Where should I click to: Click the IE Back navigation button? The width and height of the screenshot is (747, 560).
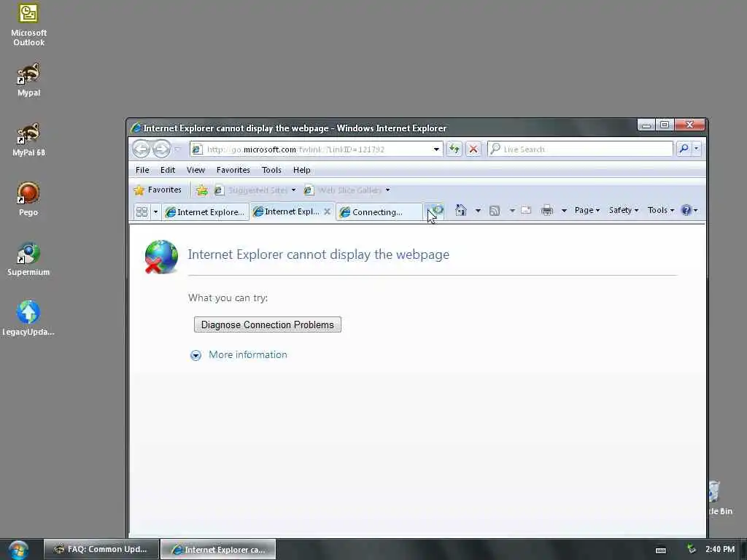coord(141,149)
